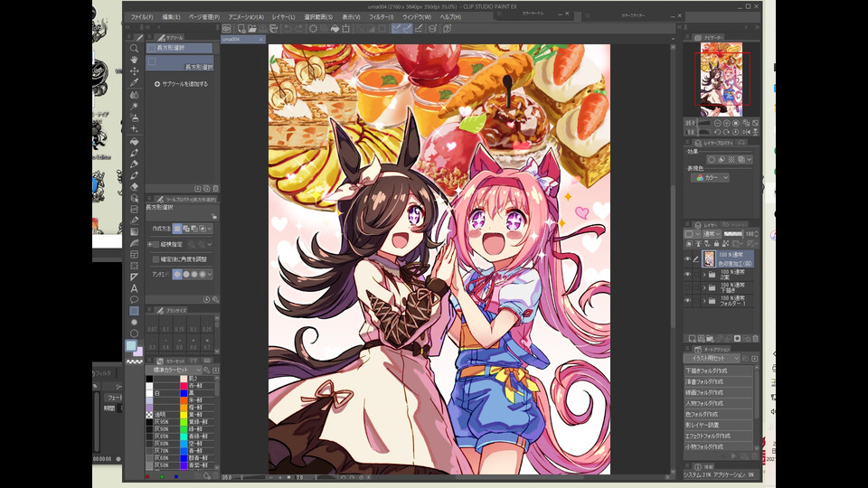Image resolution: width=868 pixels, height=488 pixels.
Task: Click the main drawing color chip
Action: tap(130, 346)
